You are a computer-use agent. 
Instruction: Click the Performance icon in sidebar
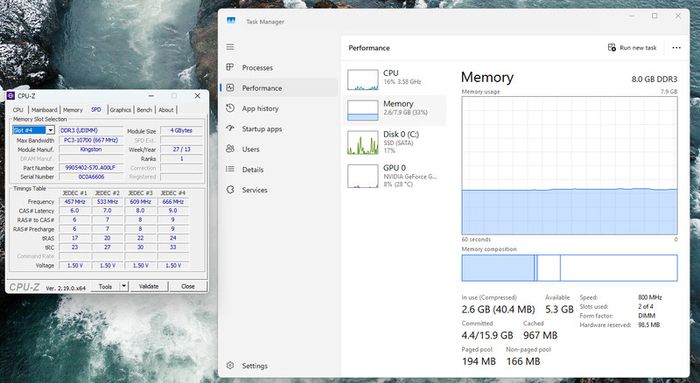pyautogui.click(x=230, y=88)
